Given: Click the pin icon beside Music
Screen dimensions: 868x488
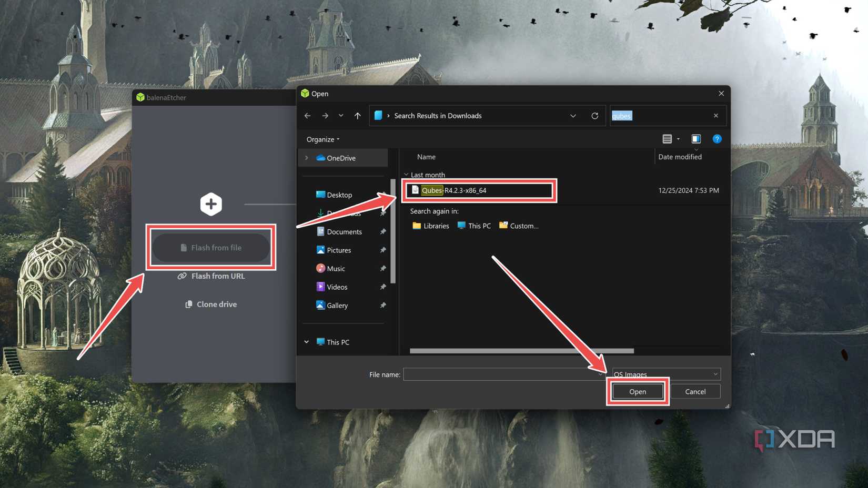Looking at the screenshot, I should [383, 269].
